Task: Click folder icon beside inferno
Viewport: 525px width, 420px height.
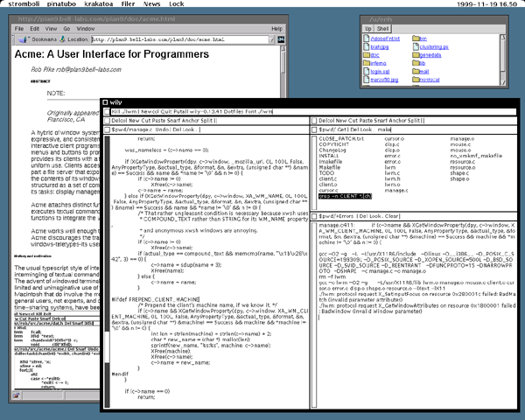Action: 367,63
